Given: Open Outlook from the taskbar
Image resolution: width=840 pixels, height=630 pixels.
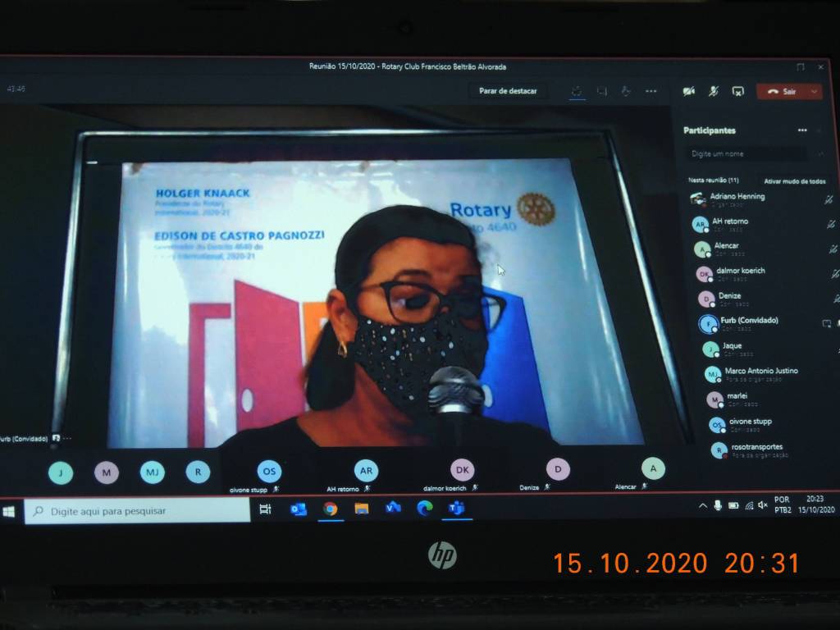Looking at the screenshot, I should point(299,509).
